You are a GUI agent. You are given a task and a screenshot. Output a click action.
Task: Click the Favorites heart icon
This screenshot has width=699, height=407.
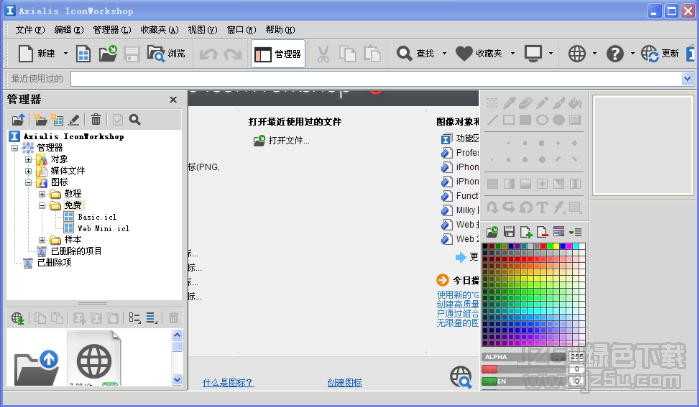pyautogui.click(x=464, y=53)
